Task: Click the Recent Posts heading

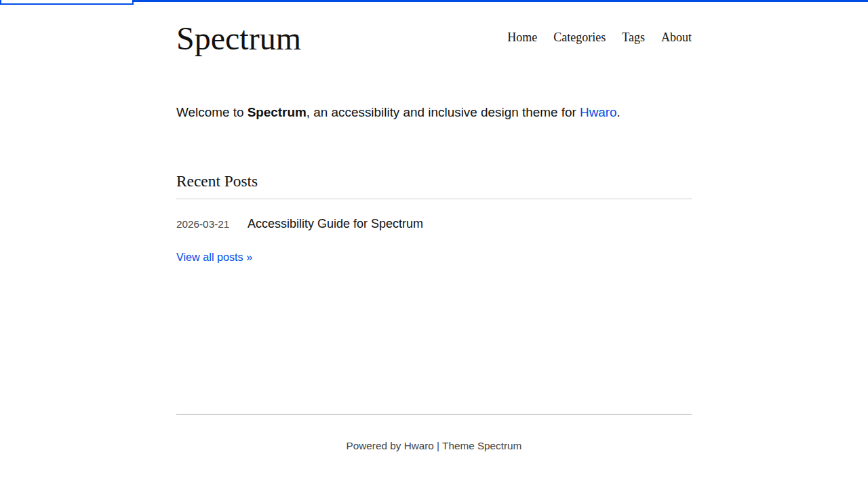Action: pos(216,181)
